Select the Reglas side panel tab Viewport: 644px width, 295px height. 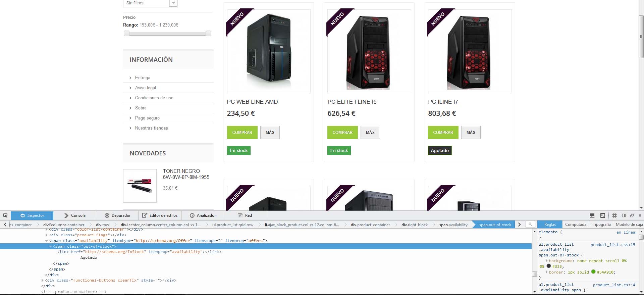click(550, 225)
